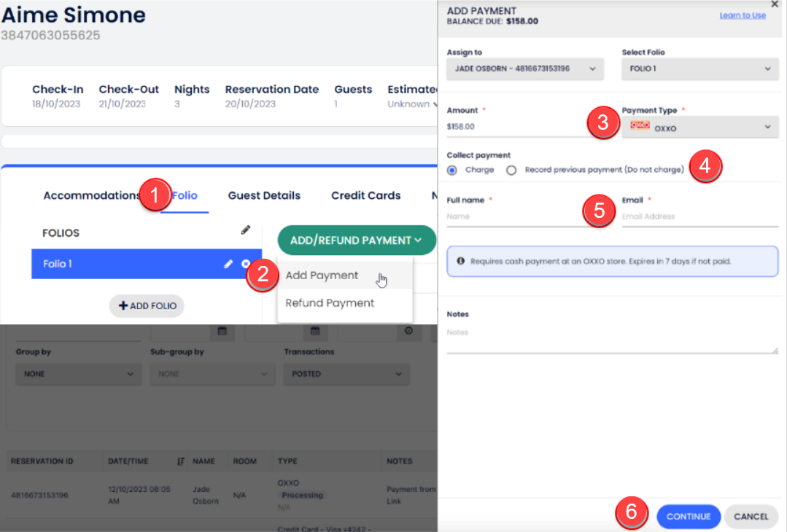Click the Check-Out date 21/10/2023
Image resolution: width=787 pixels, height=532 pixels.
coord(122,104)
